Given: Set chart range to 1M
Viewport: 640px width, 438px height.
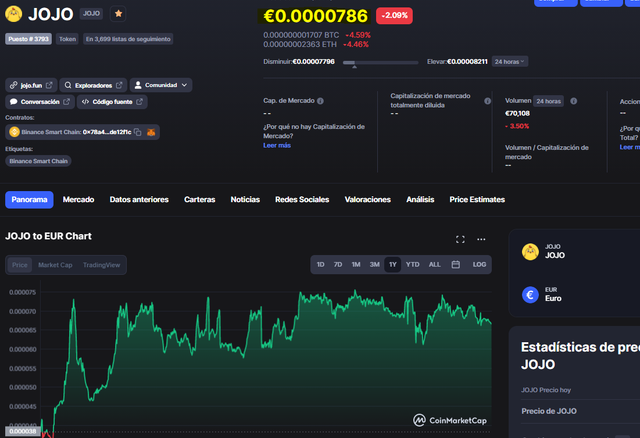Looking at the screenshot, I should click(356, 265).
